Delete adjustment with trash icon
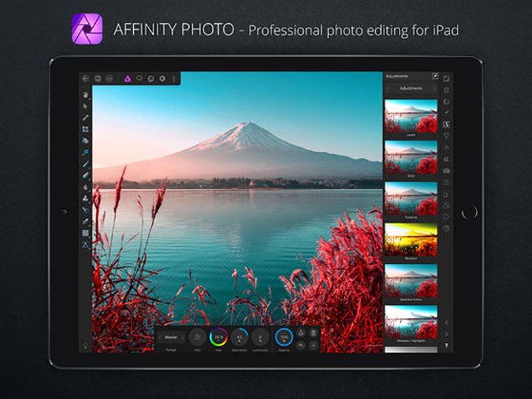Image resolution: width=532 pixels, height=399 pixels. (x=313, y=333)
